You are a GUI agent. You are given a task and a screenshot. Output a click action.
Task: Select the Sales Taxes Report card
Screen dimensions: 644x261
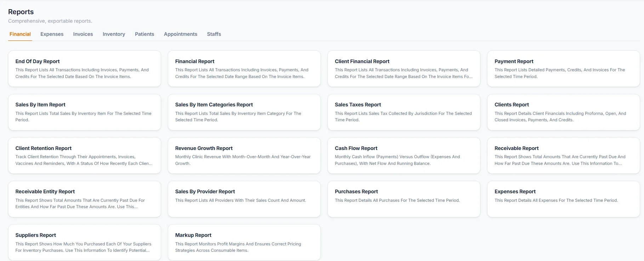point(404,112)
